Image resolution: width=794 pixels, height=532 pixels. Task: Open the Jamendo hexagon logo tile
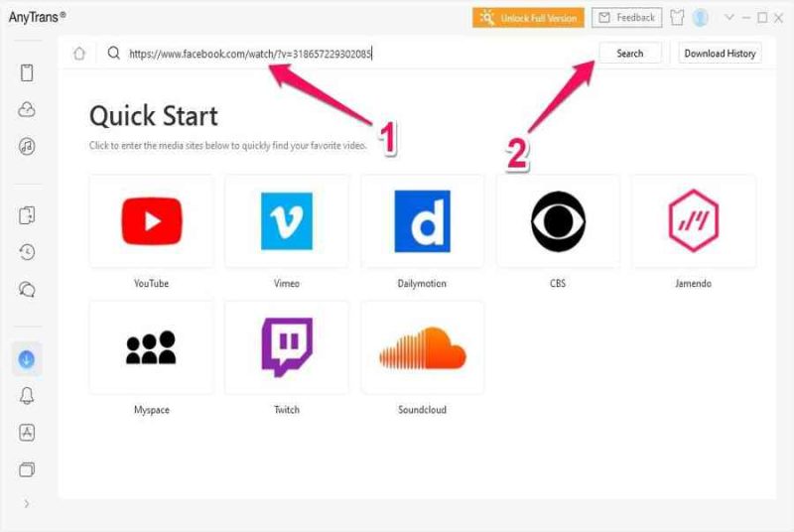(x=693, y=221)
